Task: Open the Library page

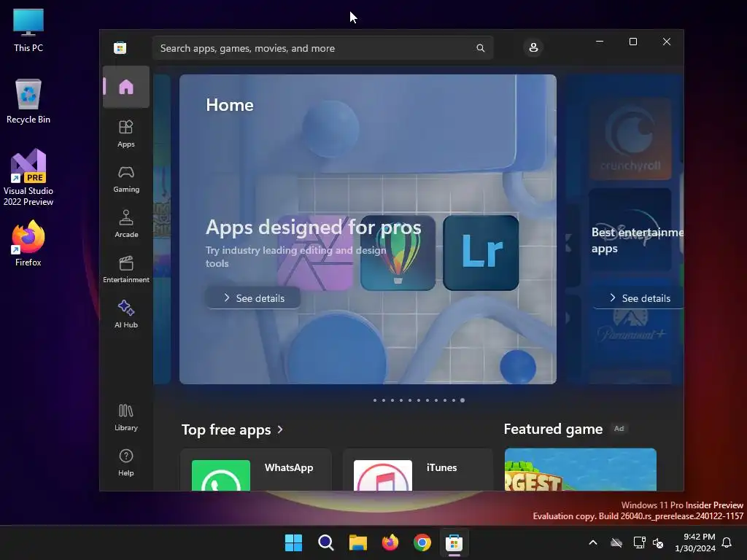Action: point(126,418)
